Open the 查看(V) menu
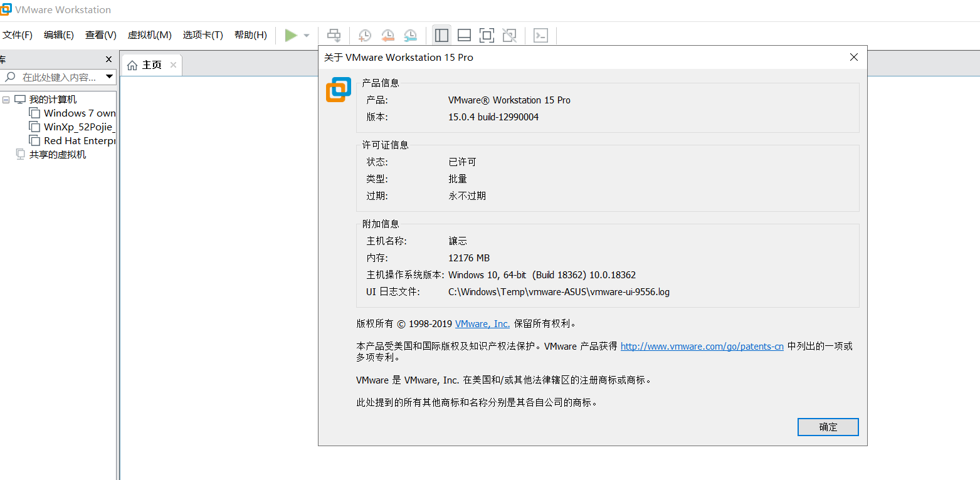The width and height of the screenshot is (980, 480). [x=101, y=35]
